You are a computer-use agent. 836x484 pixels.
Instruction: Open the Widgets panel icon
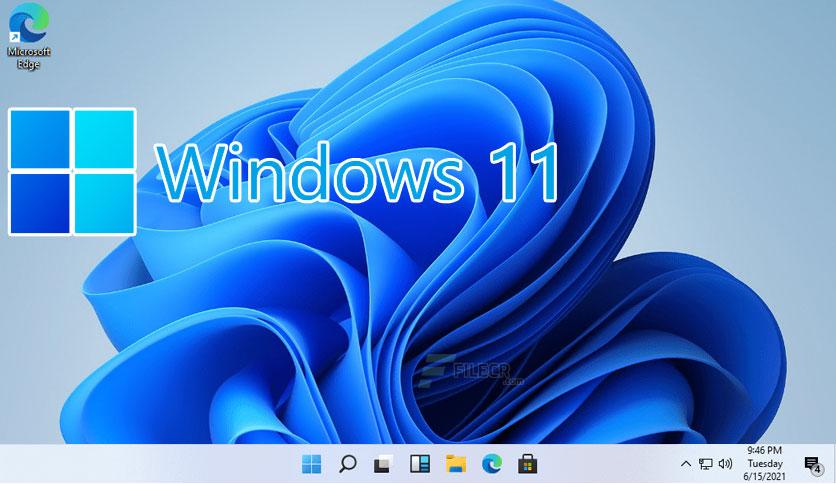[420, 464]
